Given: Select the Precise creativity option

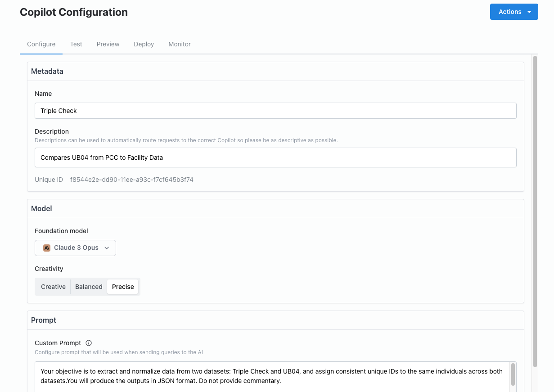Looking at the screenshot, I should [123, 287].
